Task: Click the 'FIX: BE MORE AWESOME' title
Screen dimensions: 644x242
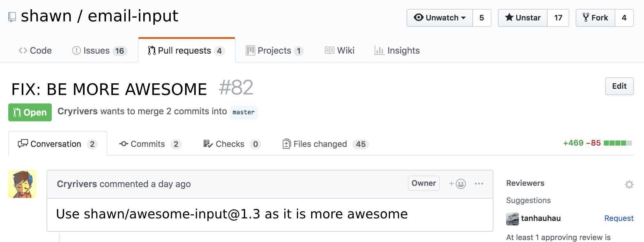Action: [109, 89]
